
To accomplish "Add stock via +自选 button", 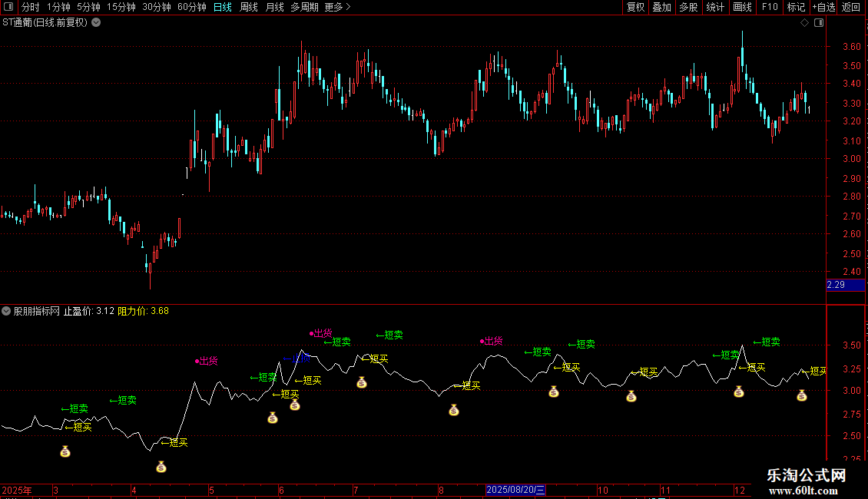I will (823, 7).
